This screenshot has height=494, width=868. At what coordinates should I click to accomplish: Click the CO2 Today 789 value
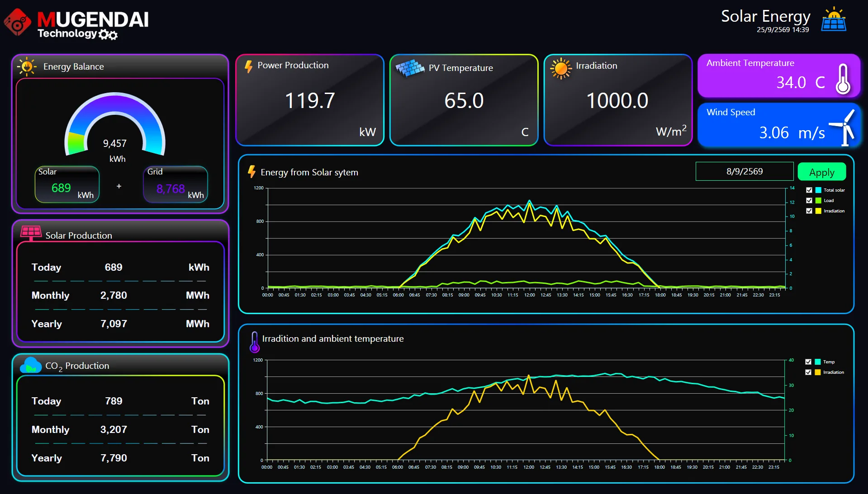pos(114,401)
